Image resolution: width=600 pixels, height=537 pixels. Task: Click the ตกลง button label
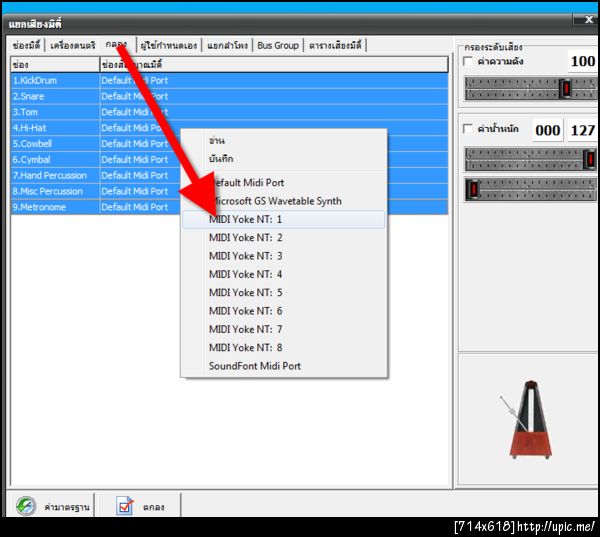pos(153,507)
